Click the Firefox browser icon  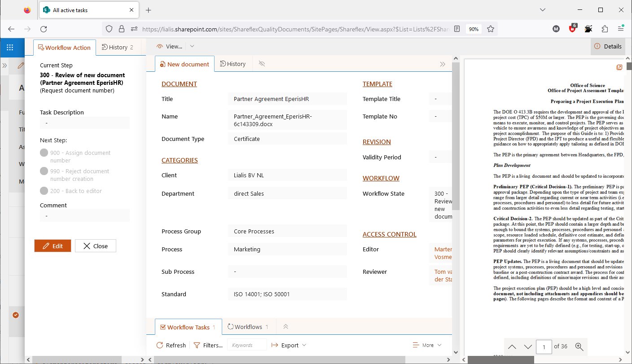pos(27,10)
